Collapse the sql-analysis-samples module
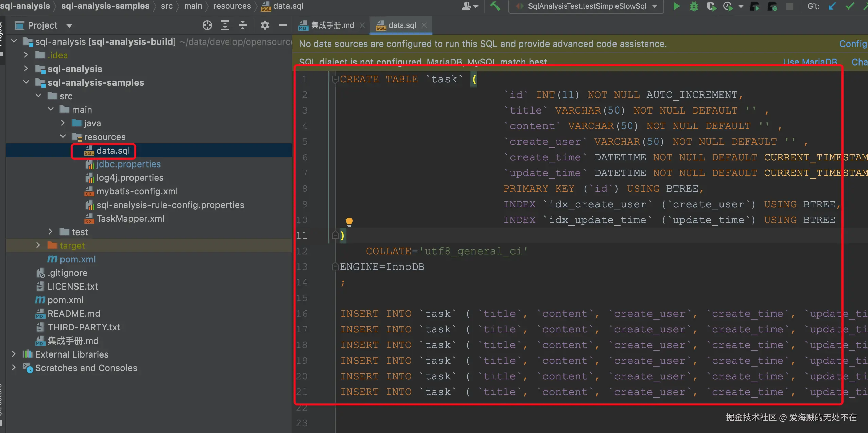The width and height of the screenshot is (868, 433). (x=26, y=82)
